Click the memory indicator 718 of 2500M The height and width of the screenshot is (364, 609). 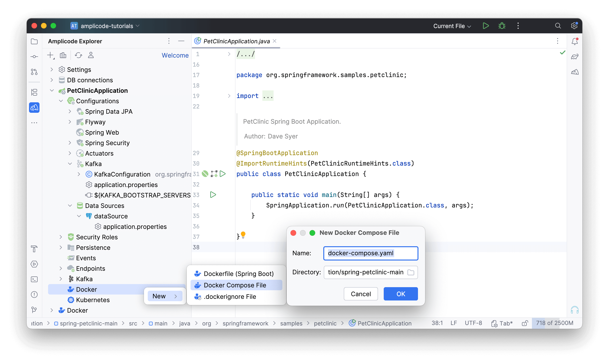(x=555, y=323)
